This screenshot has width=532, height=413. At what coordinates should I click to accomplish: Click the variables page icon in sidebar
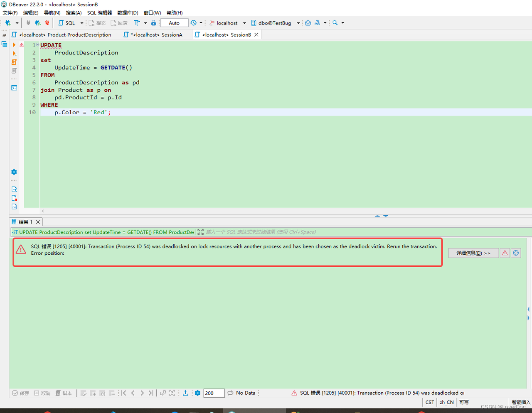tap(14, 206)
